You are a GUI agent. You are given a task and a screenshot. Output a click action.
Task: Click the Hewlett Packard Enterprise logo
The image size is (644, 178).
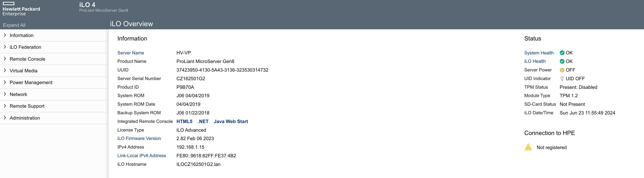(21, 9)
